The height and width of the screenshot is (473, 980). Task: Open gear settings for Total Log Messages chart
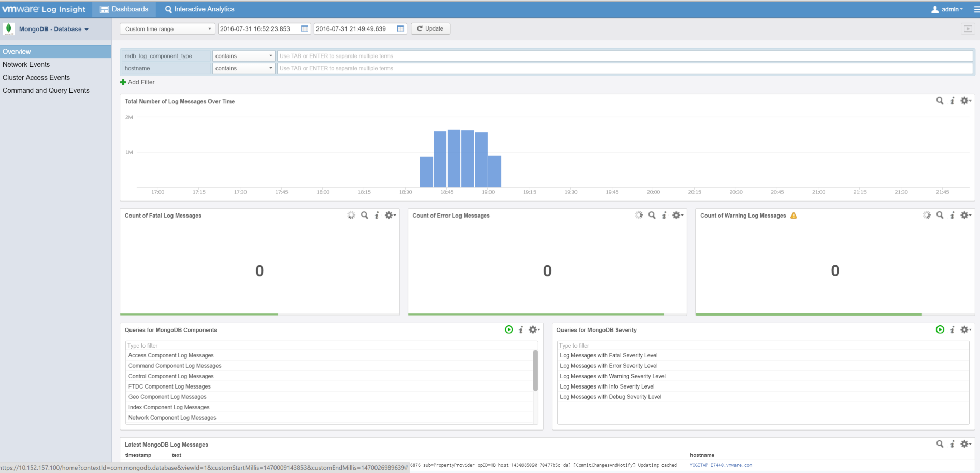tap(966, 101)
